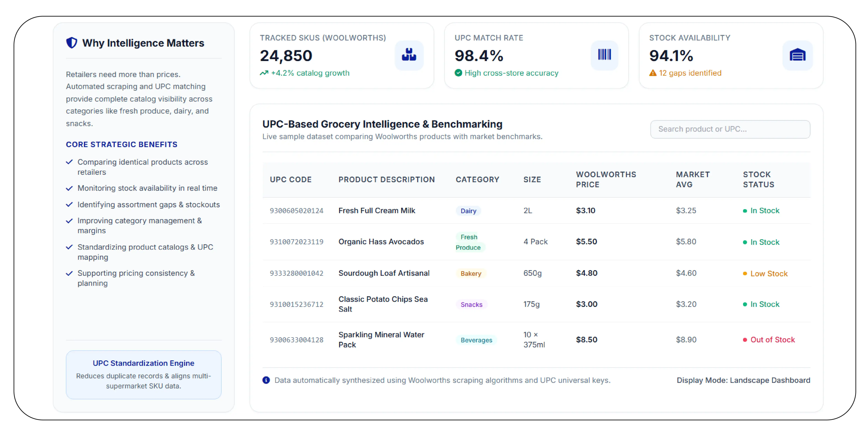Click the $5.50 Woolworths price
The width and height of the screenshot is (868, 431).
pyautogui.click(x=586, y=242)
